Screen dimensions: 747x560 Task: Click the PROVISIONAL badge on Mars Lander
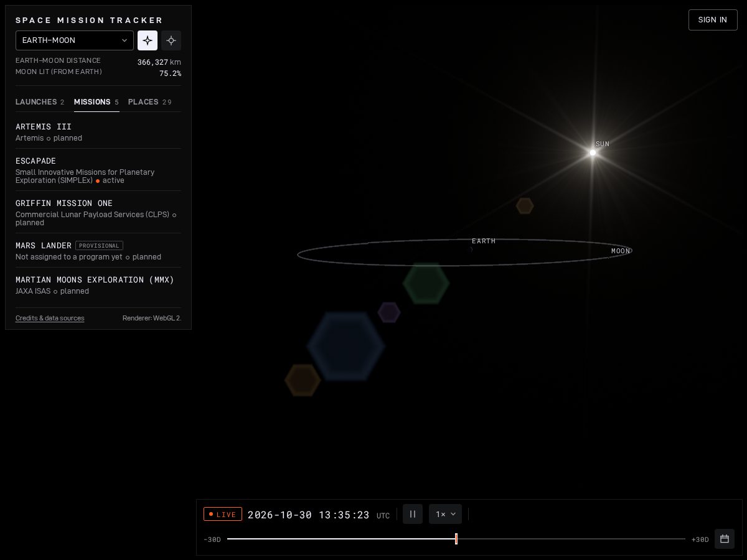point(99,246)
